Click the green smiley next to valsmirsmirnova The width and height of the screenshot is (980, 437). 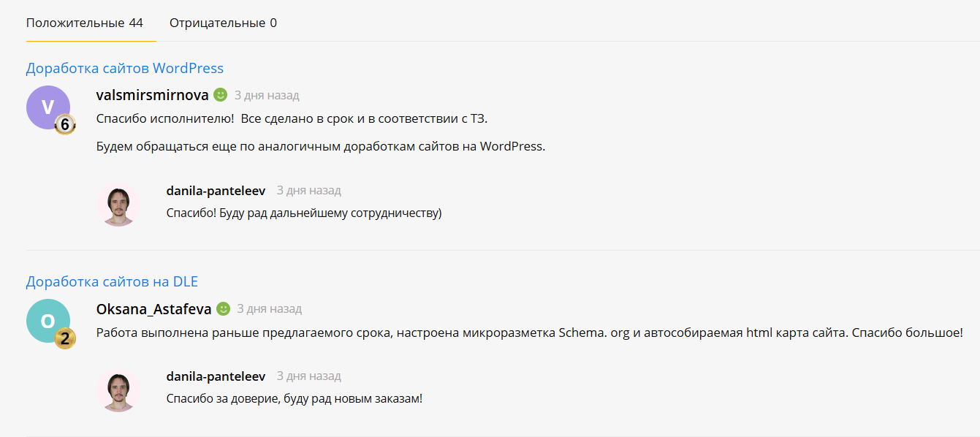coord(221,95)
